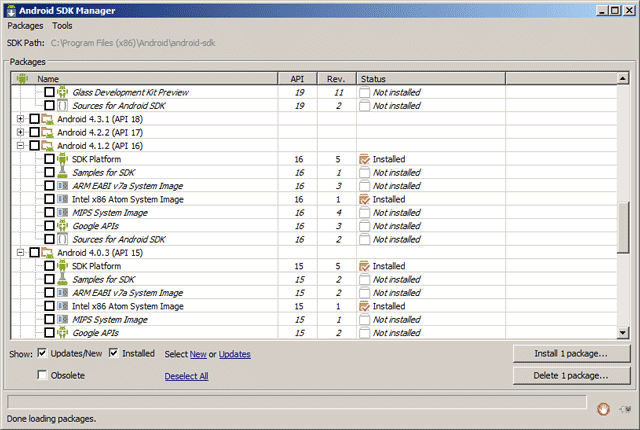The width and height of the screenshot is (640, 430).
Task: Open the Tools menu
Action: (x=62, y=26)
